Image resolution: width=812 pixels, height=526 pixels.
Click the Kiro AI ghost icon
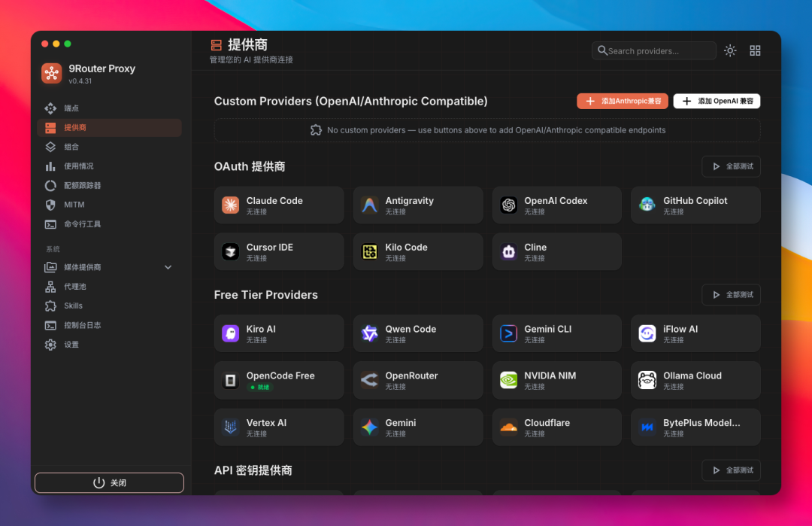coord(231,334)
